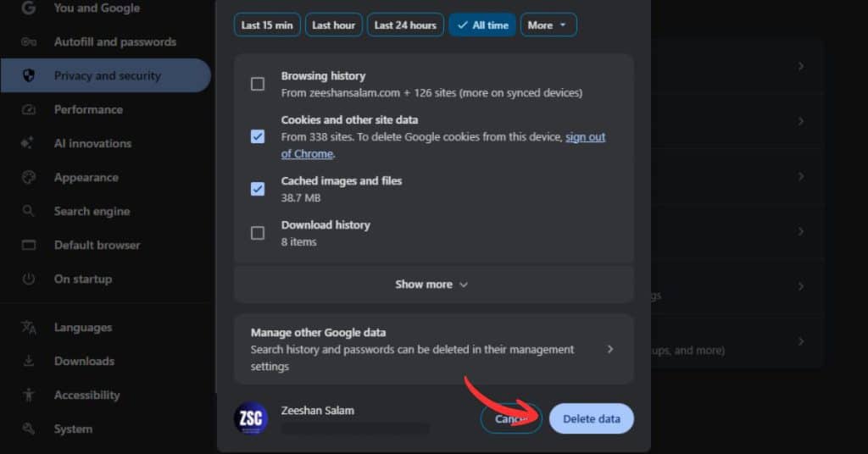This screenshot has width=868, height=454.
Task: Click the Downloads arrow icon in sidebar
Action: 29,361
